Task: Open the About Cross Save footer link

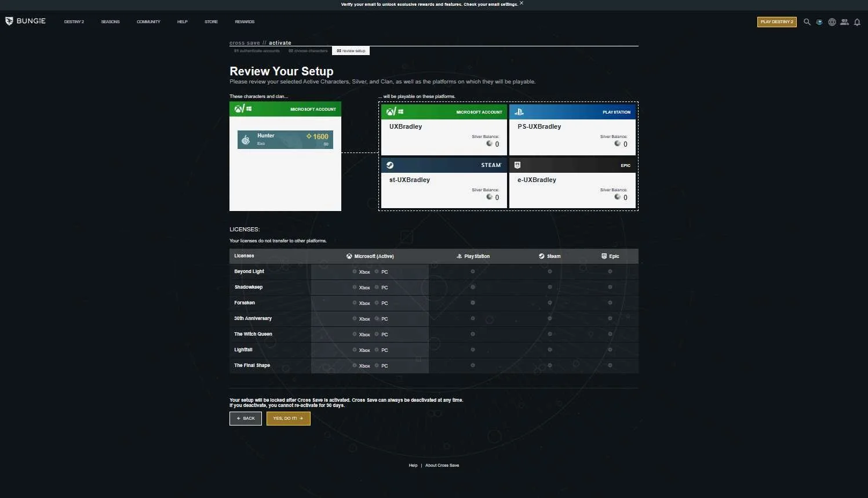Action: [442, 466]
